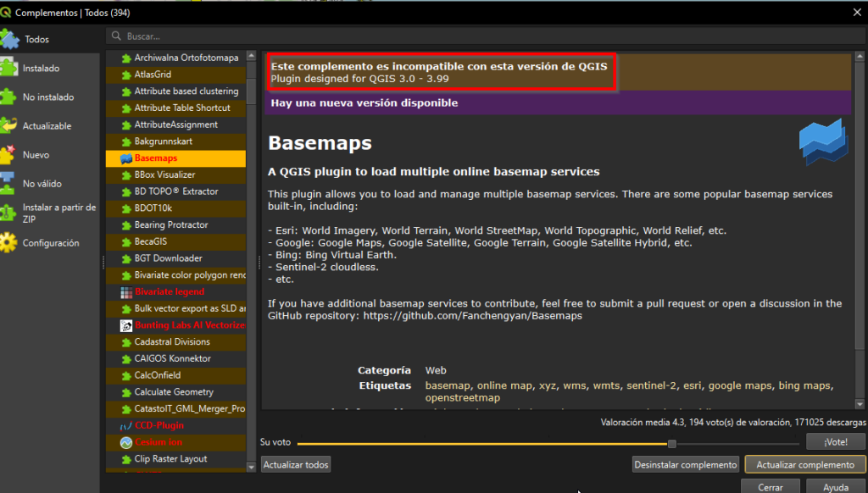The image size is (868, 493).
Task: Click the Actualizar todos button
Action: (x=296, y=465)
